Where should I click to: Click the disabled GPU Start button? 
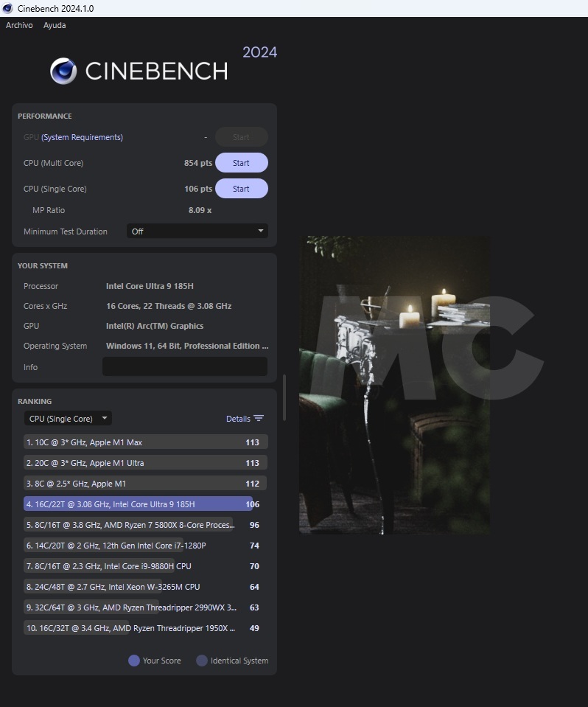coord(242,137)
